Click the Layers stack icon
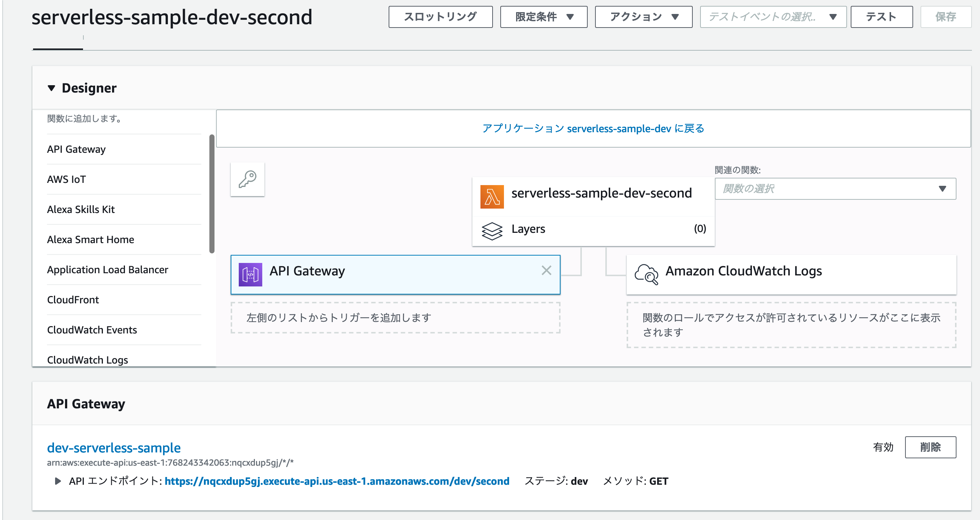The image size is (980, 520). click(492, 231)
